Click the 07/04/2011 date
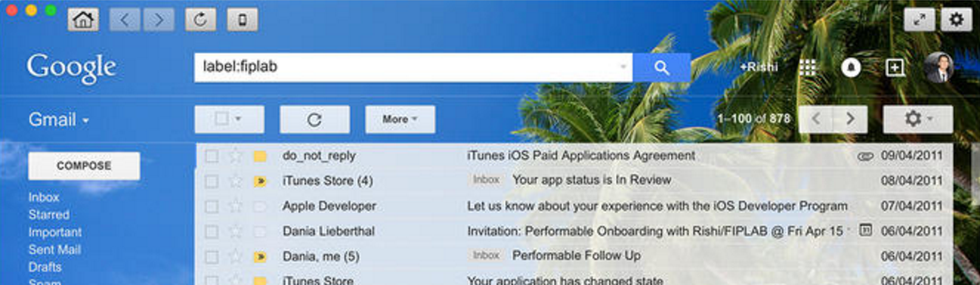This screenshot has width=980, height=285. coord(911,206)
